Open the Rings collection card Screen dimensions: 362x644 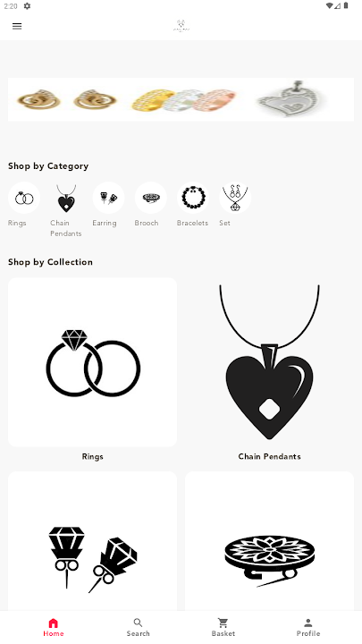point(92,362)
